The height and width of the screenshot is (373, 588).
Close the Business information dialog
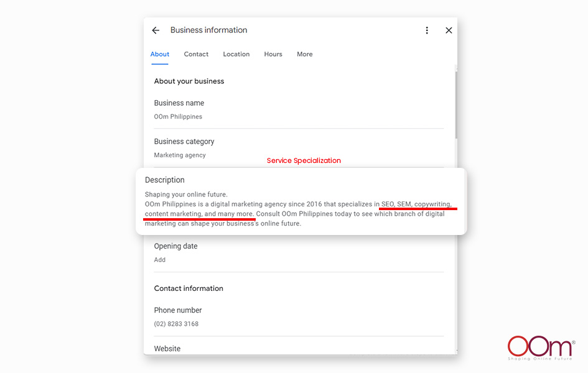[449, 30]
